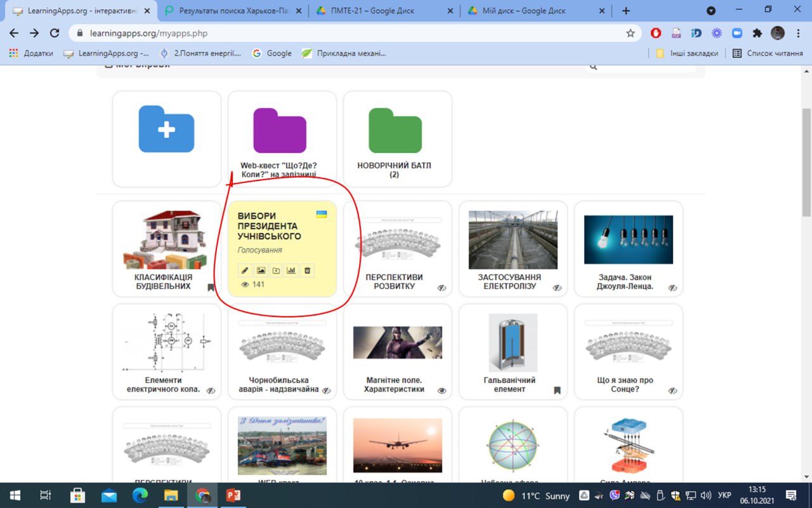Open the Chrome three-dot menu

click(798, 33)
